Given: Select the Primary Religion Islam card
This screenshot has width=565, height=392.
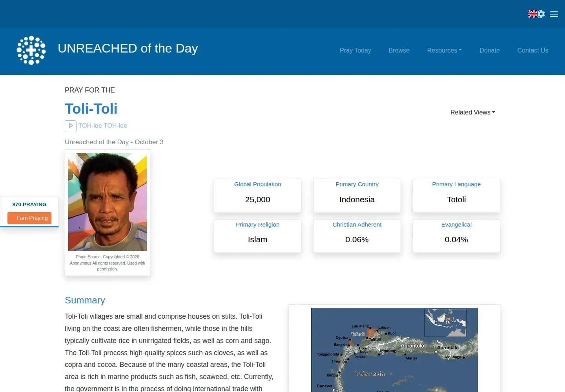Looking at the screenshot, I should (x=258, y=236).
